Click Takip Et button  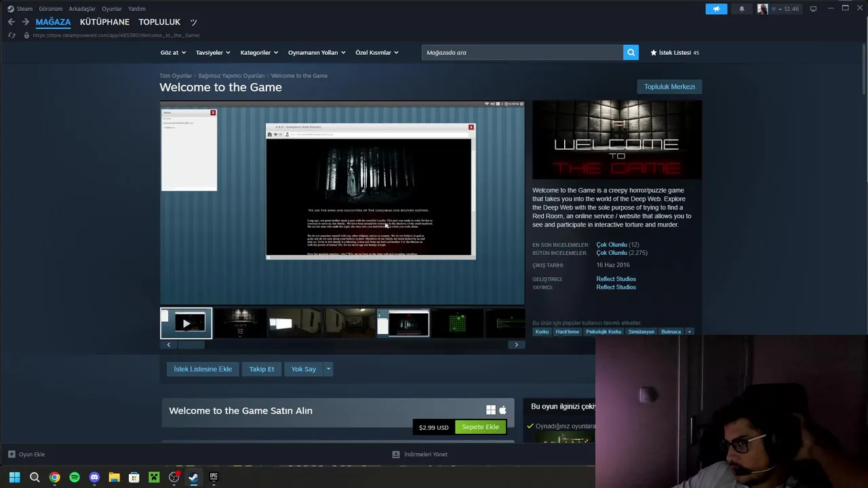[x=262, y=369]
